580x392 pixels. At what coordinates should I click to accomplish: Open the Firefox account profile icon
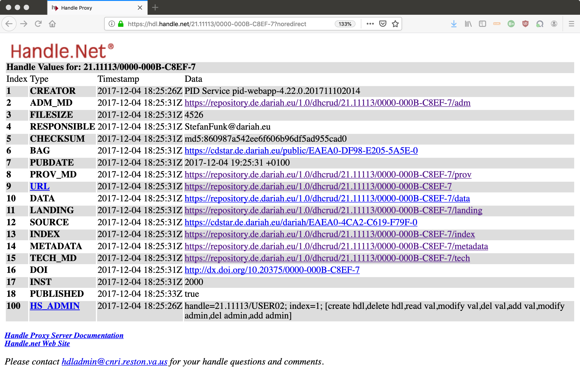(x=554, y=24)
